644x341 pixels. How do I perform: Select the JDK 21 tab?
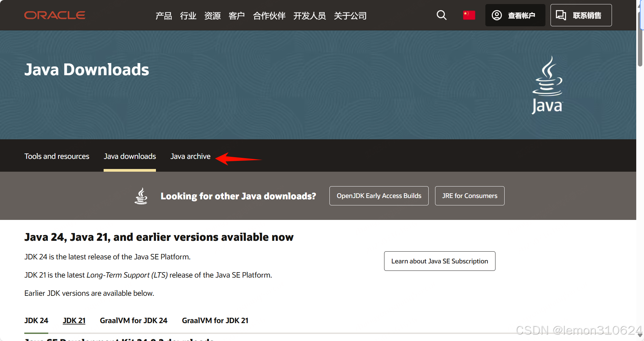74,320
